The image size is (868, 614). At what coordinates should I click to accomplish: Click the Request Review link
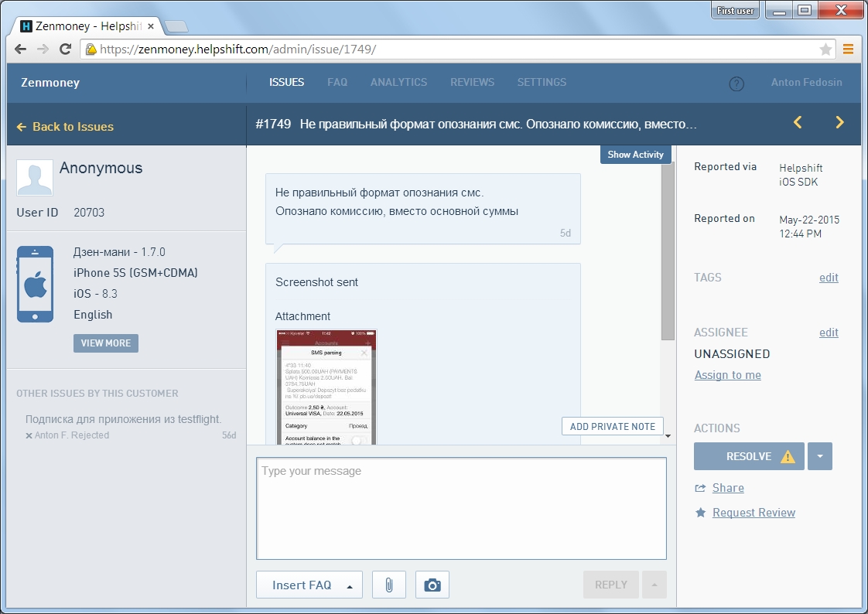(x=754, y=513)
